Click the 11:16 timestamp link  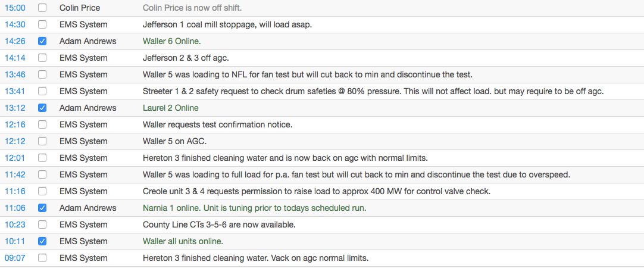click(x=15, y=191)
